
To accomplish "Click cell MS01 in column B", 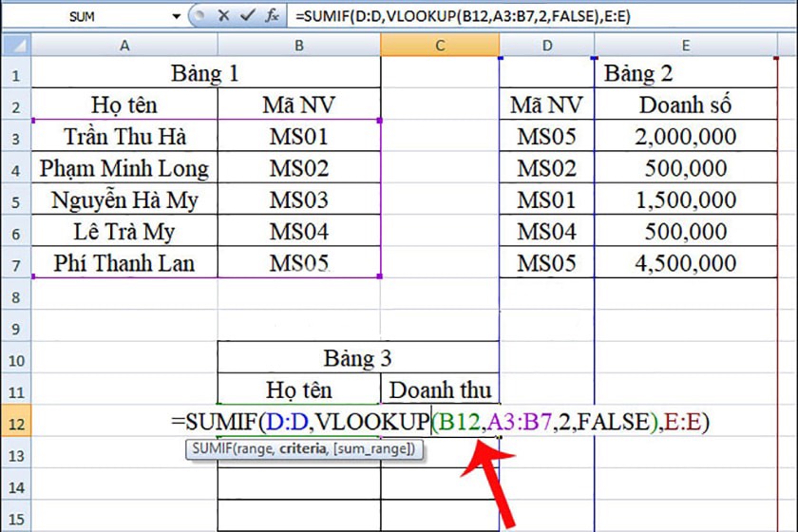I will pos(298,136).
